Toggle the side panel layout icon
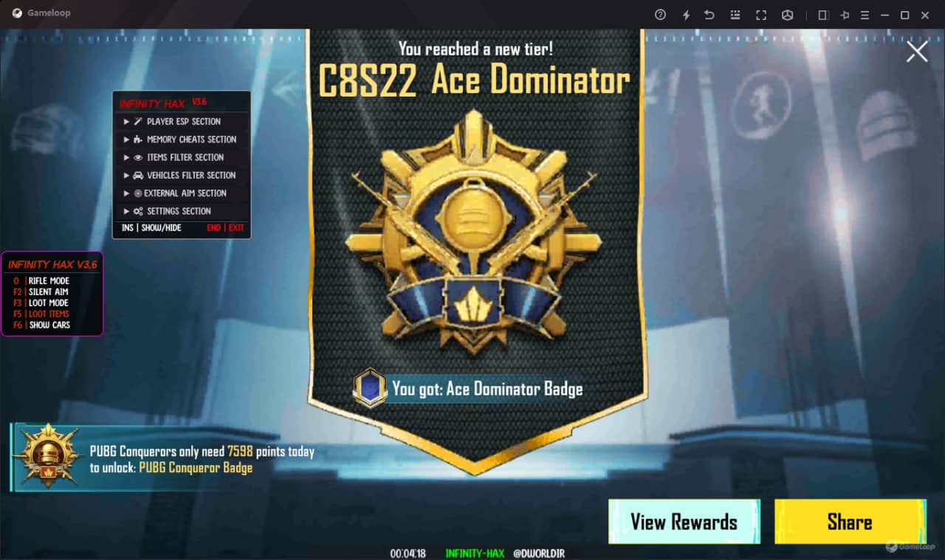 click(823, 15)
